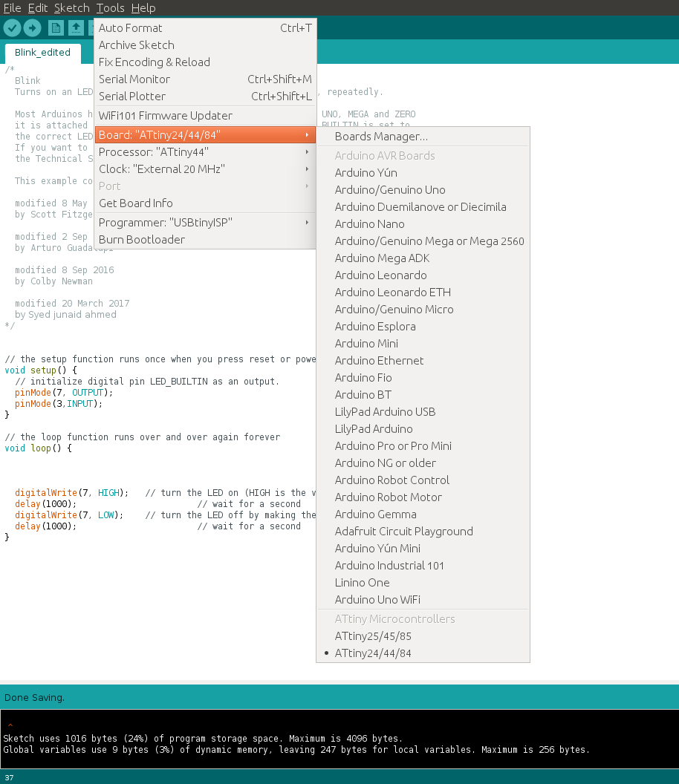Create a new sketch via toolbar icon
Viewport: 679px width, 784px height.
[x=56, y=27]
